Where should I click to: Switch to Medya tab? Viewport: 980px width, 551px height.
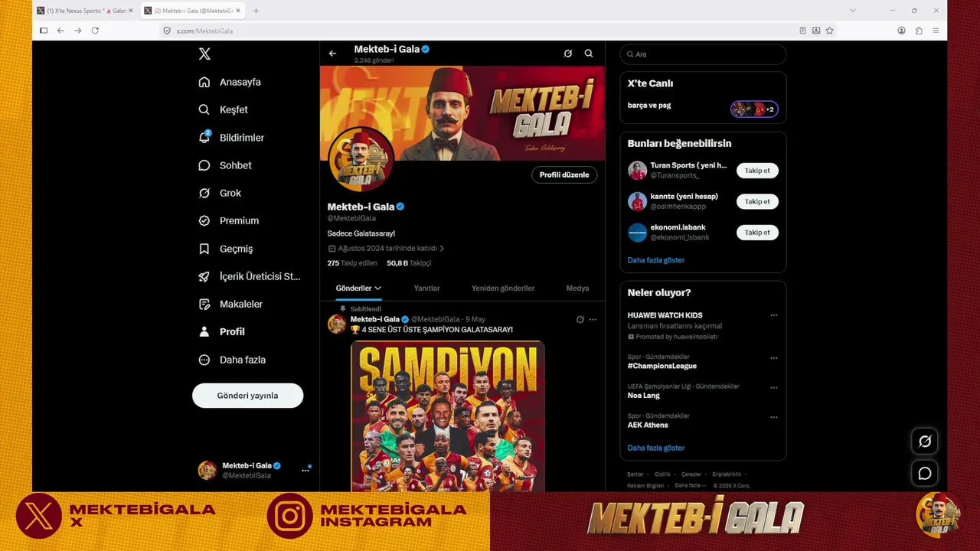[x=577, y=289]
